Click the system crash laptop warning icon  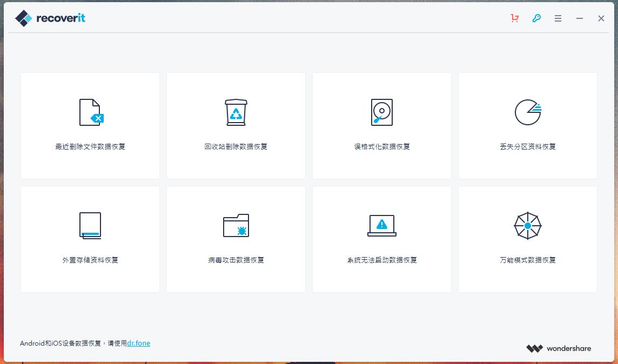click(x=382, y=225)
